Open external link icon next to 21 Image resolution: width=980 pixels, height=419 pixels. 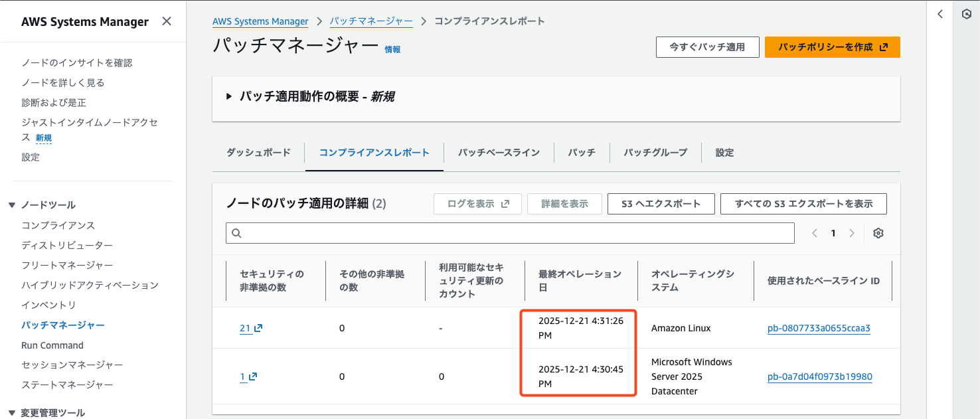tap(258, 328)
